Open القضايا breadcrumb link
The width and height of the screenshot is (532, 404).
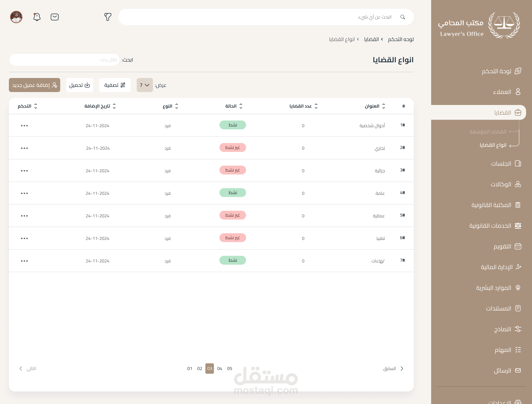[371, 39]
